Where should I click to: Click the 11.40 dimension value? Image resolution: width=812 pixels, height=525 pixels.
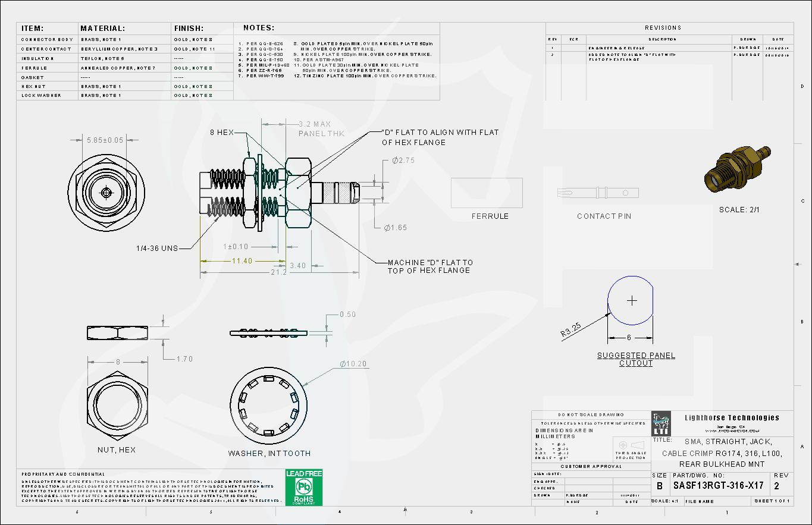pyautogui.click(x=242, y=260)
